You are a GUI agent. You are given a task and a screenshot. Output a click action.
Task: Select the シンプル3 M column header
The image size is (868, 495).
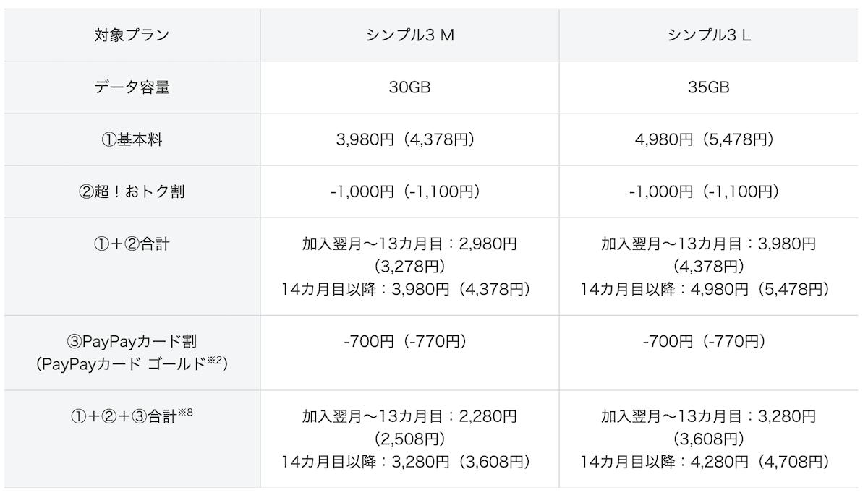click(x=410, y=35)
